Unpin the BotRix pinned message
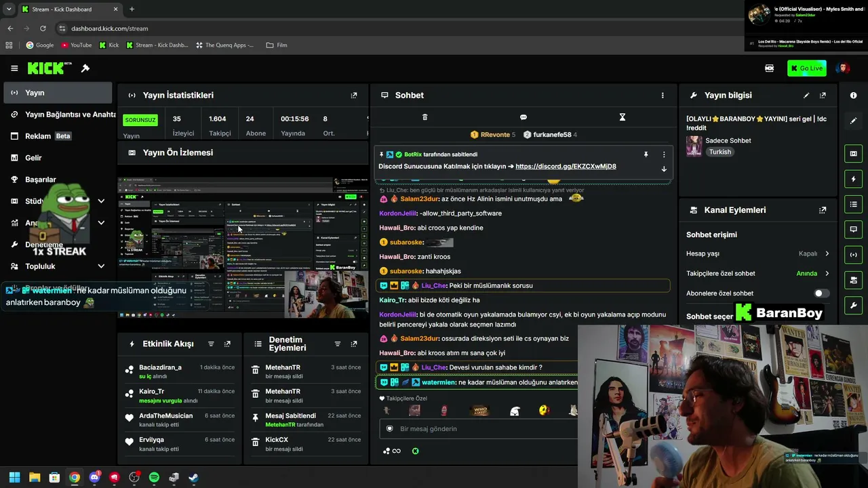The image size is (868, 488). point(646,155)
